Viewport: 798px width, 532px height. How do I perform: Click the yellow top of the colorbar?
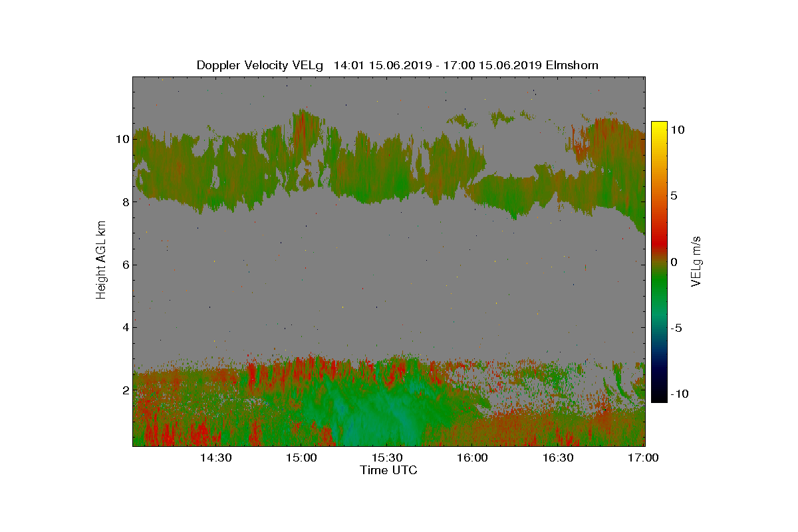pos(659,125)
